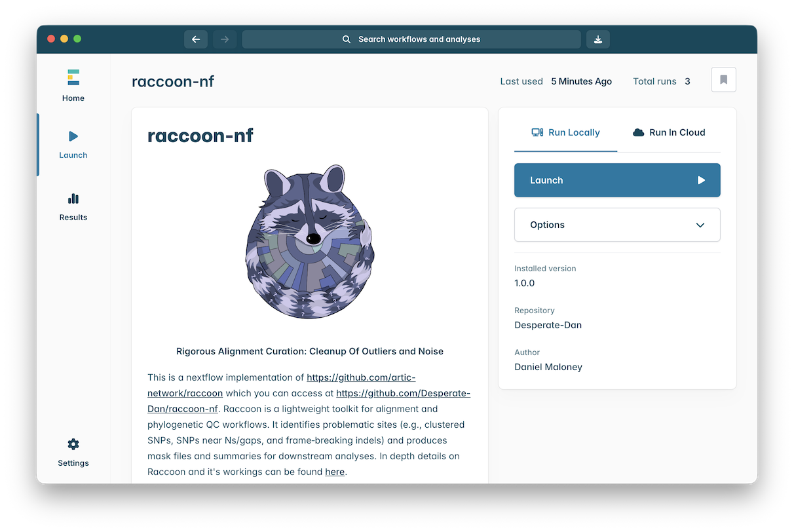Click the green macOS fullscreen button

coord(77,39)
